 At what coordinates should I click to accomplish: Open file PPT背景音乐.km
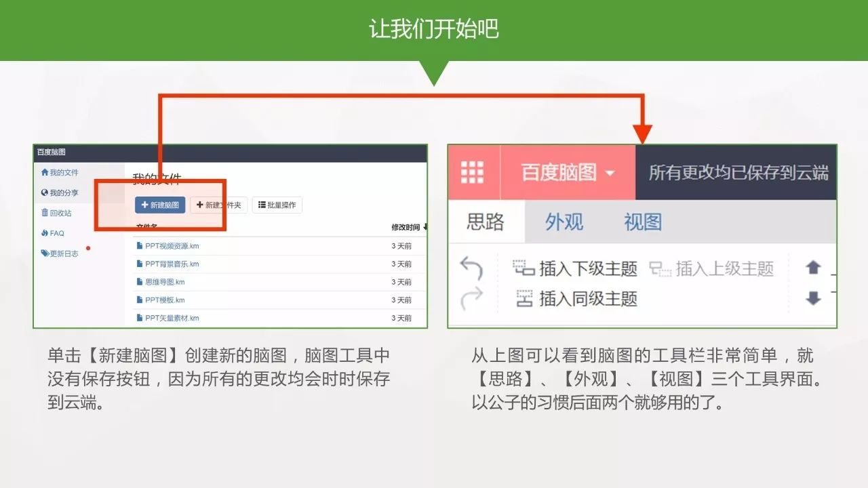[x=172, y=264]
